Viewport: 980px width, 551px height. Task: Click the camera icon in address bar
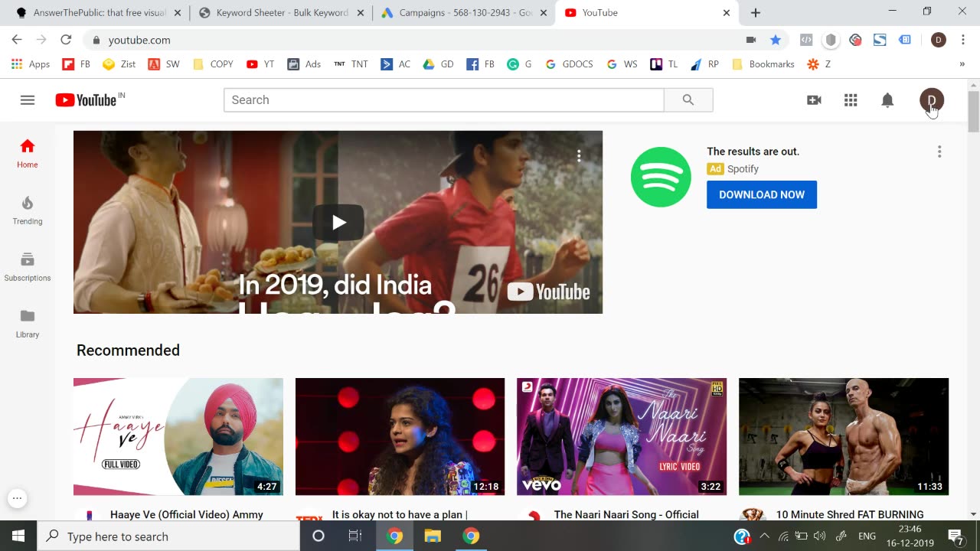751,40
